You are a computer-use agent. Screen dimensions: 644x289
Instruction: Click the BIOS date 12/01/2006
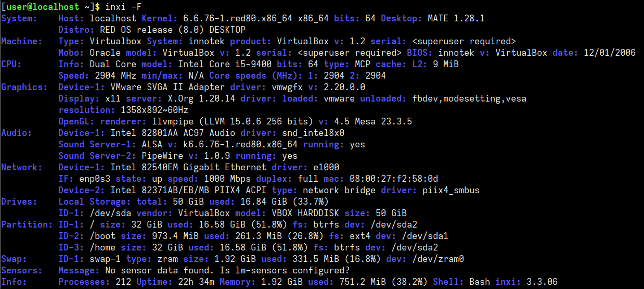(610, 53)
